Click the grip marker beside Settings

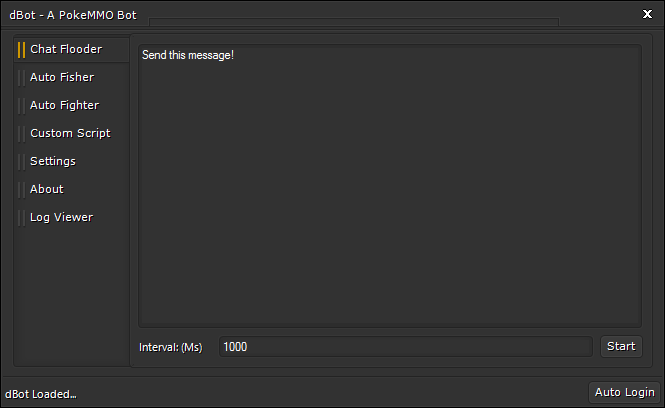22,162
